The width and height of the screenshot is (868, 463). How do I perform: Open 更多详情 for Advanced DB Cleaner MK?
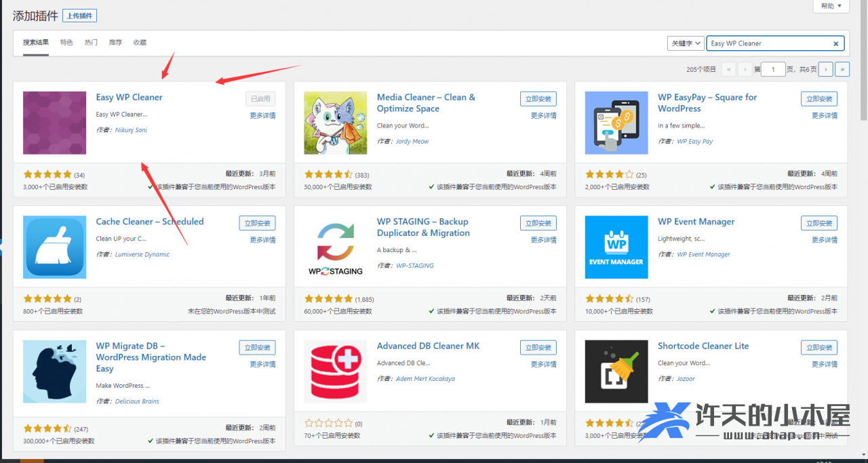[x=544, y=365]
